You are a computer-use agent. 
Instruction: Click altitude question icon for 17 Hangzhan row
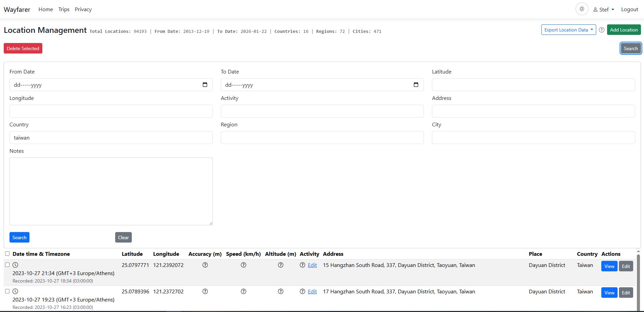point(281,291)
